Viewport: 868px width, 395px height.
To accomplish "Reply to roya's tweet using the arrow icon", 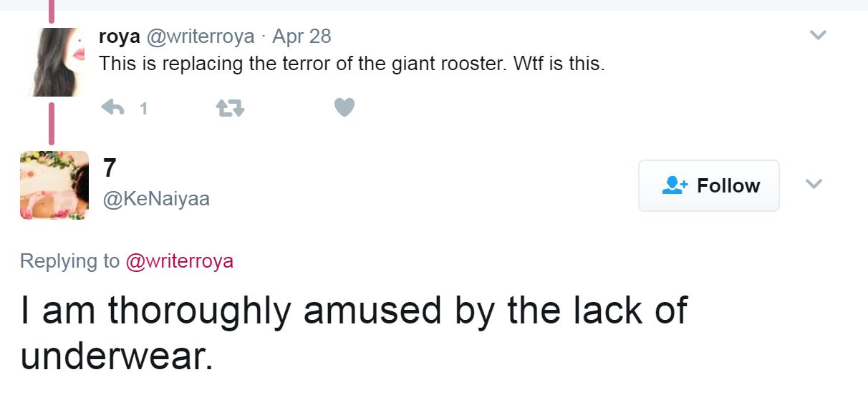I will click(113, 108).
